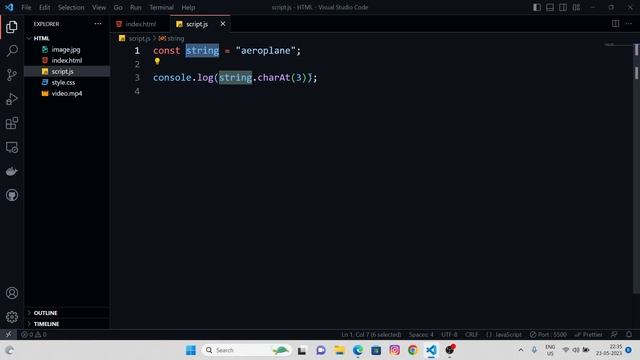Open Microsoft Edge from taskbar
The height and width of the screenshot is (360, 640).
tap(358, 350)
